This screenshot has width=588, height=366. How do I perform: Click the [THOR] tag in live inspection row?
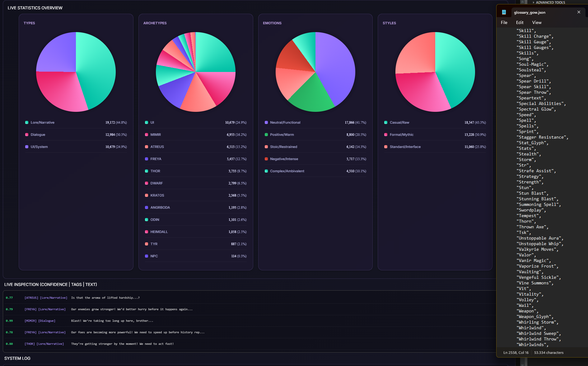[30, 344]
